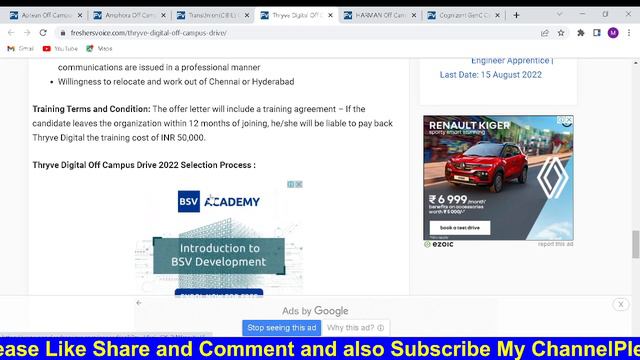The width and height of the screenshot is (640, 360).
Task: Select the Thryve Digital Off Campus tab
Action: (296, 15)
